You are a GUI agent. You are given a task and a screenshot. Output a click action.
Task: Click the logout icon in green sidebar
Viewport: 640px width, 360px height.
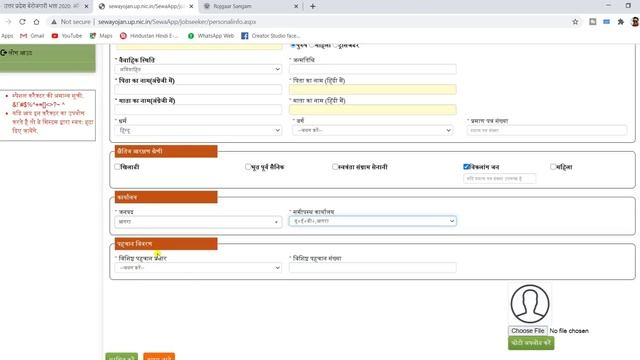click(4, 53)
